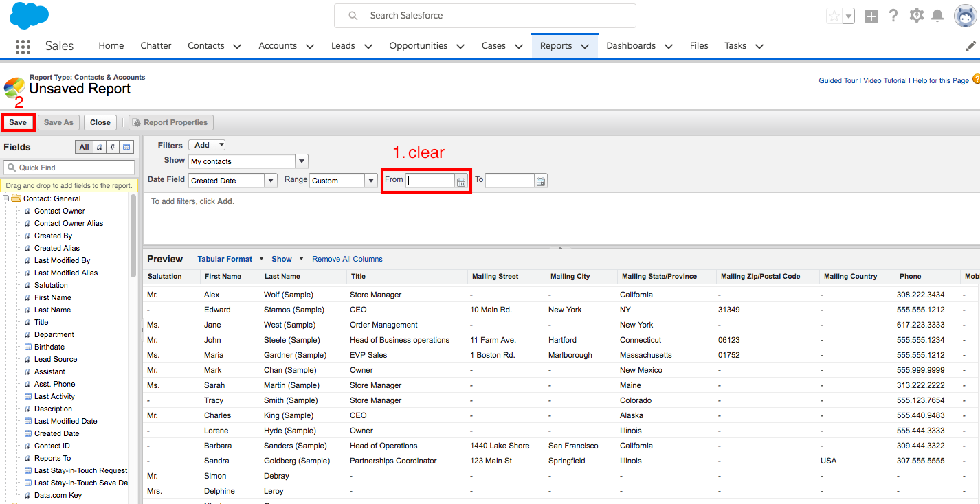This screenshot has width=980, height=504.
Task: Open Report Properties
Action: tap(171, 122)
